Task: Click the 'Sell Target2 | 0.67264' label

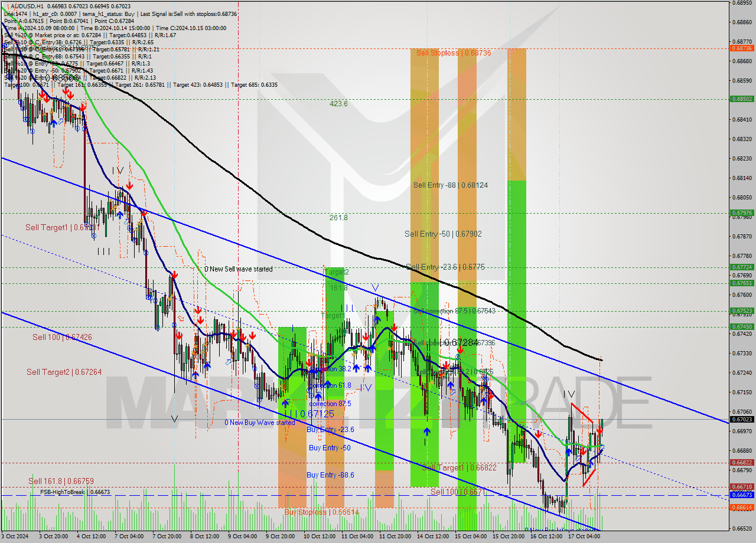Action: pyautogui.click(x=64, y=372)
